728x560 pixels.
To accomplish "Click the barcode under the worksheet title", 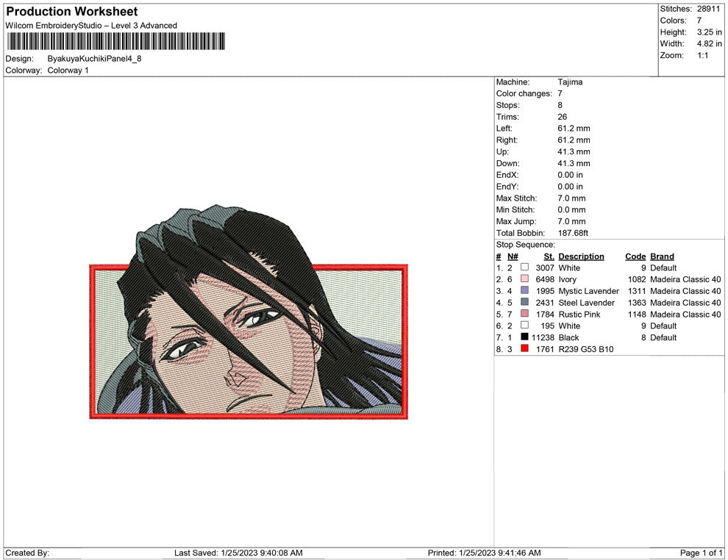I will point(116,41).
